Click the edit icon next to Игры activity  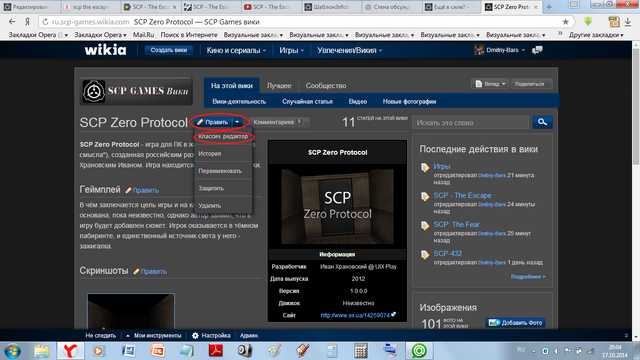[x=425, y=167]
